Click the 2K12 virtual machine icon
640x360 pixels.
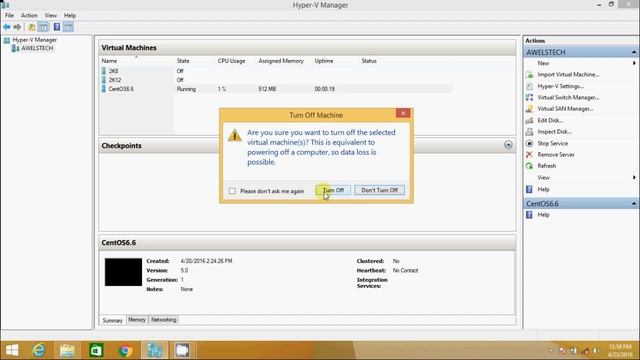104,80
